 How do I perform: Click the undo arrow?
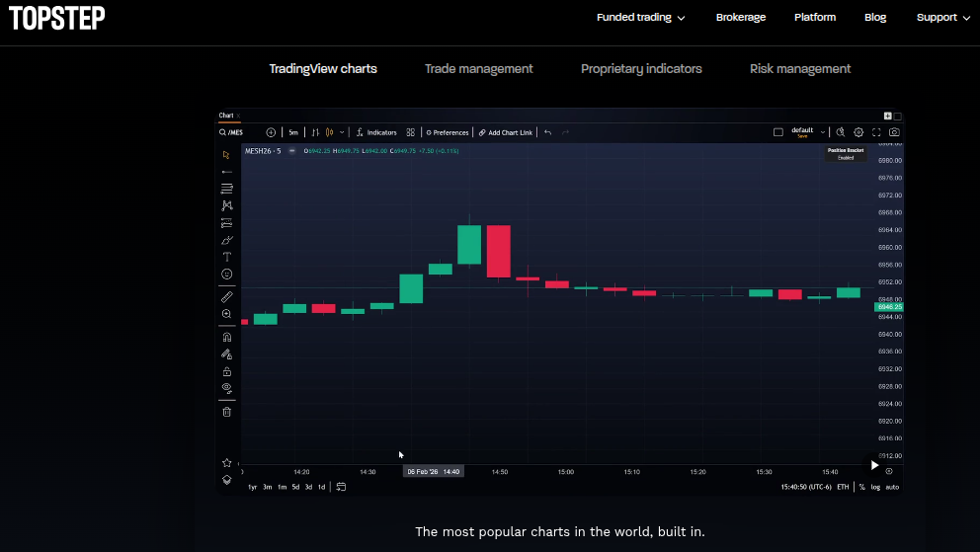pyautogui.click(x=547, y=132)
